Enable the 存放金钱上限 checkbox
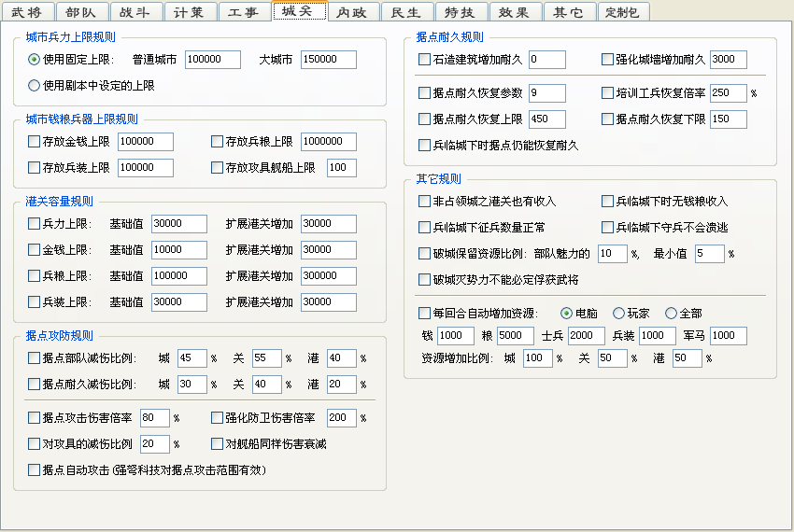This screenshot has height=532, width=794. click(x=35, y=142)
